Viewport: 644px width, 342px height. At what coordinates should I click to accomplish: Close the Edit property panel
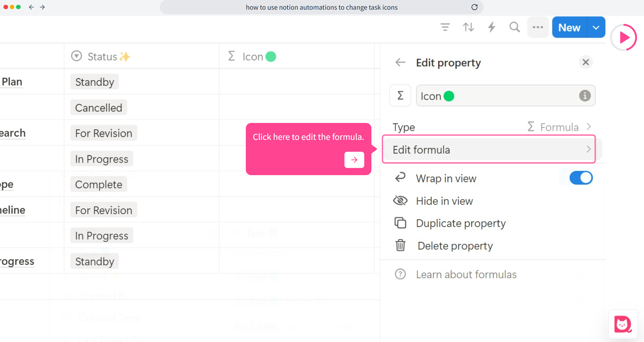click(x=586, y=62)
